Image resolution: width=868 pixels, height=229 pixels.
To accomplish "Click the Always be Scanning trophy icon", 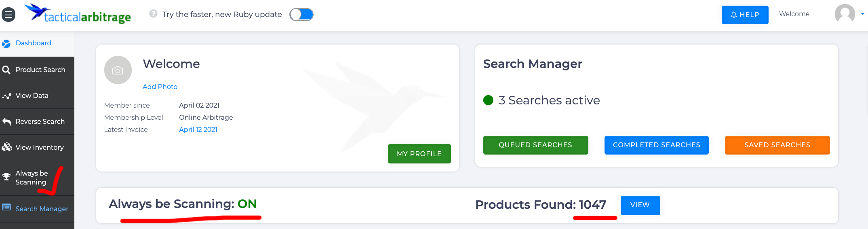I will click(6, 176).
